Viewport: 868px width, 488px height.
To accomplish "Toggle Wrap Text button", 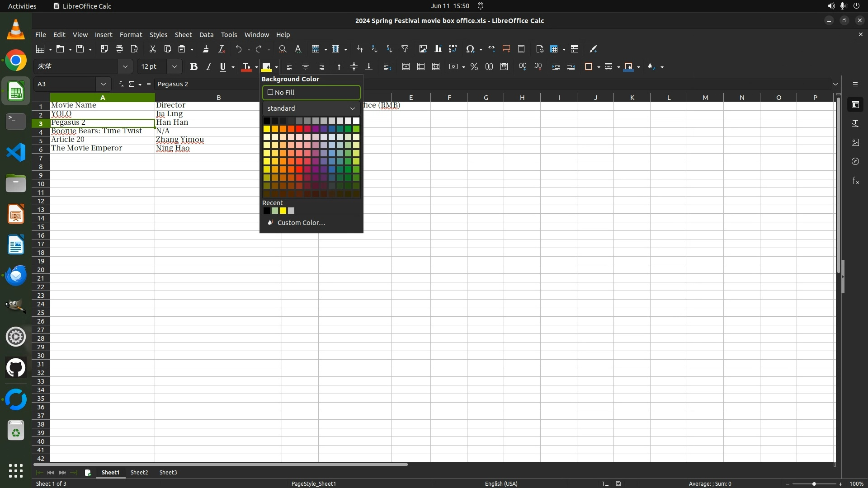I will [x=387, y=66].
